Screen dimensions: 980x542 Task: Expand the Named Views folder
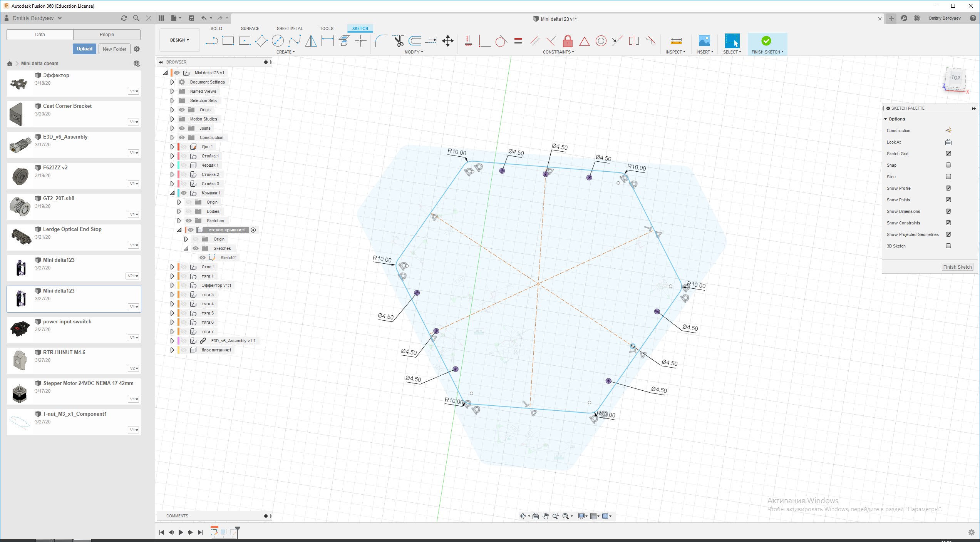click(x=172, y=91)
